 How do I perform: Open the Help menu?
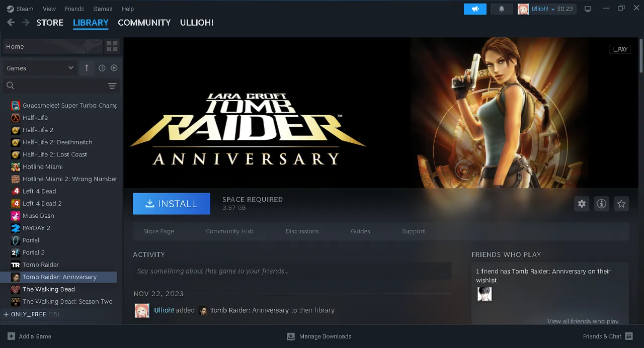(128, 9)
